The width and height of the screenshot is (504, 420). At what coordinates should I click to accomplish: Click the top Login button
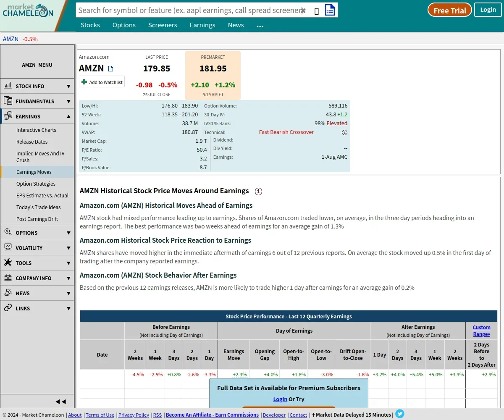(x=488, y=10)
